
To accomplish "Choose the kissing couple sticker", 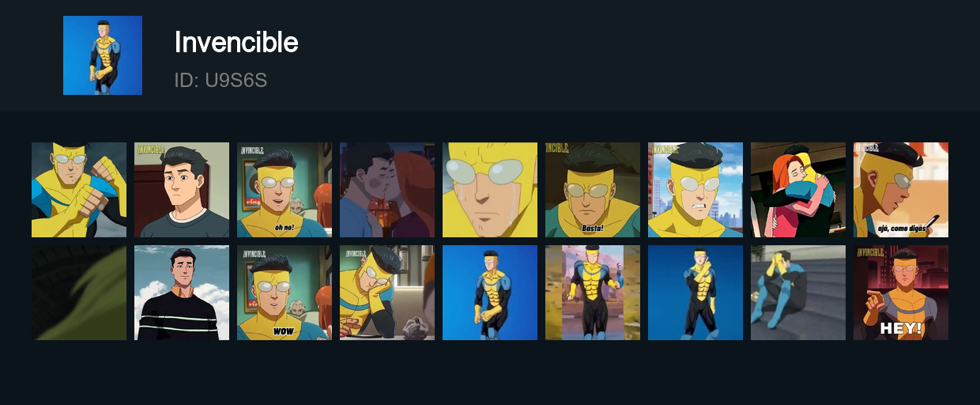I will tap(387, 190).
